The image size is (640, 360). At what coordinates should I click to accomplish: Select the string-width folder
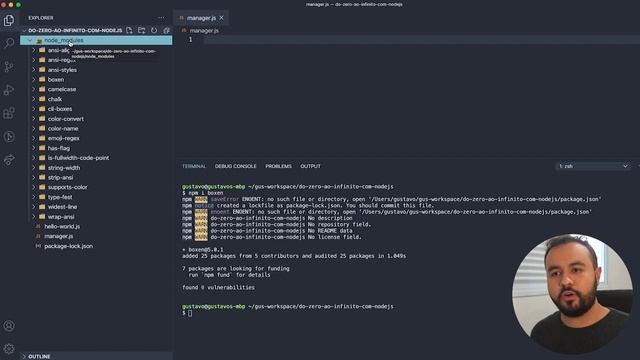(x=96, y=168)
